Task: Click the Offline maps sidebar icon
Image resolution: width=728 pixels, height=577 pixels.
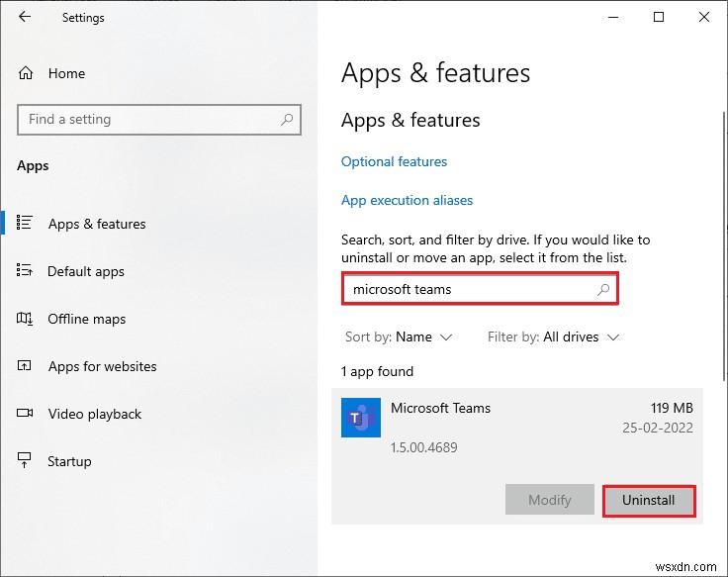Action: [x=26, y=319]
